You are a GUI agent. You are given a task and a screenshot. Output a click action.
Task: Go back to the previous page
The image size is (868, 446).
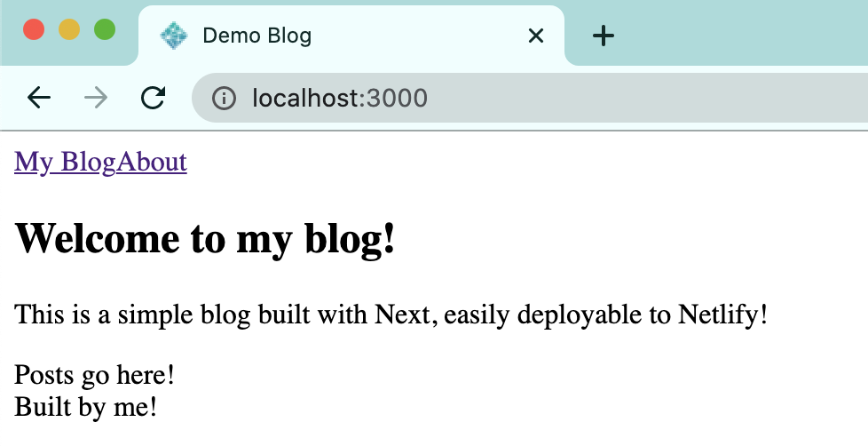point(39,98)
